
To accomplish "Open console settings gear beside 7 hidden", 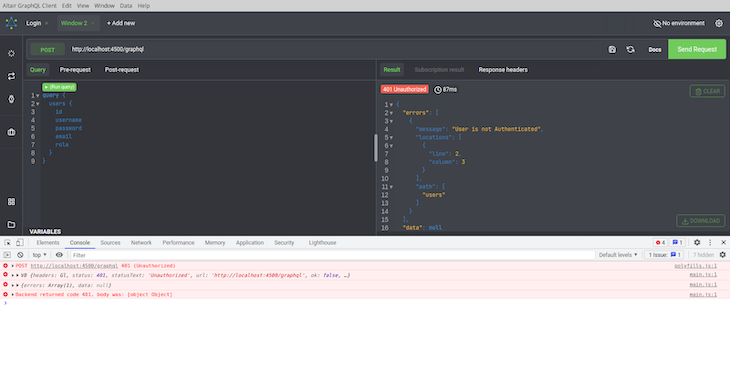I will (x=723, y=255).
